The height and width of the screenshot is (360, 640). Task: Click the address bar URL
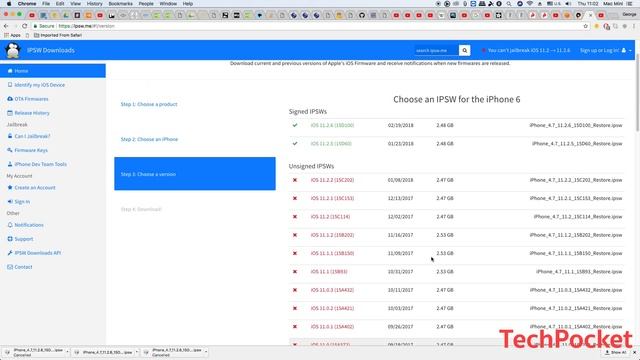(x=87, y=26)
